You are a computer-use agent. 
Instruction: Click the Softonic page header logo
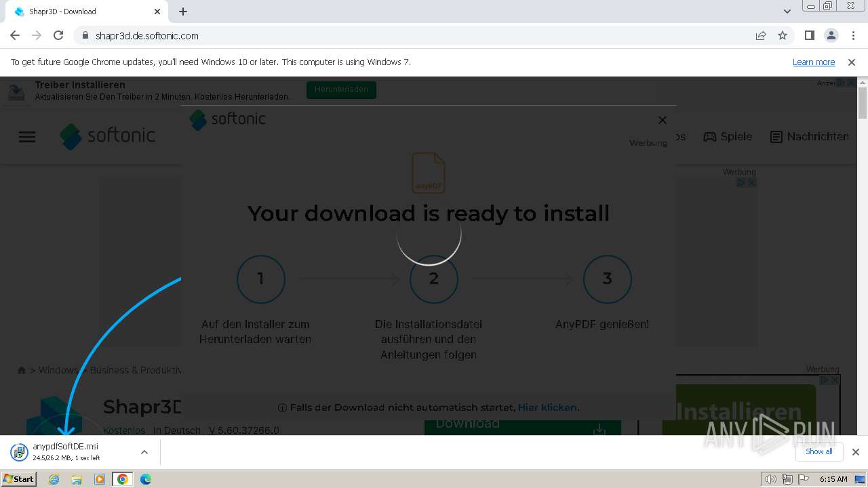point(107,136)
